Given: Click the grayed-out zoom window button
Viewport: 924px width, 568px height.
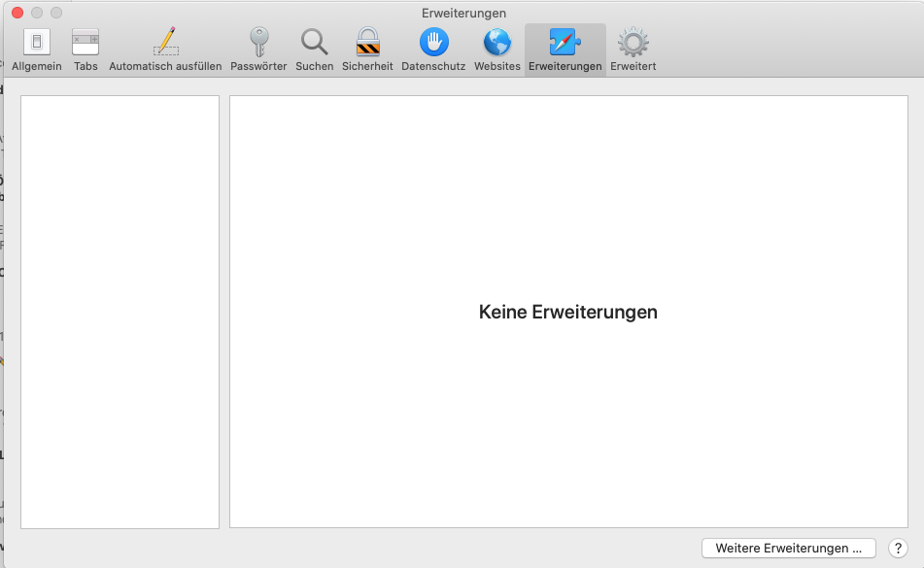Looking at the screenshot, I should coord(55,13).
